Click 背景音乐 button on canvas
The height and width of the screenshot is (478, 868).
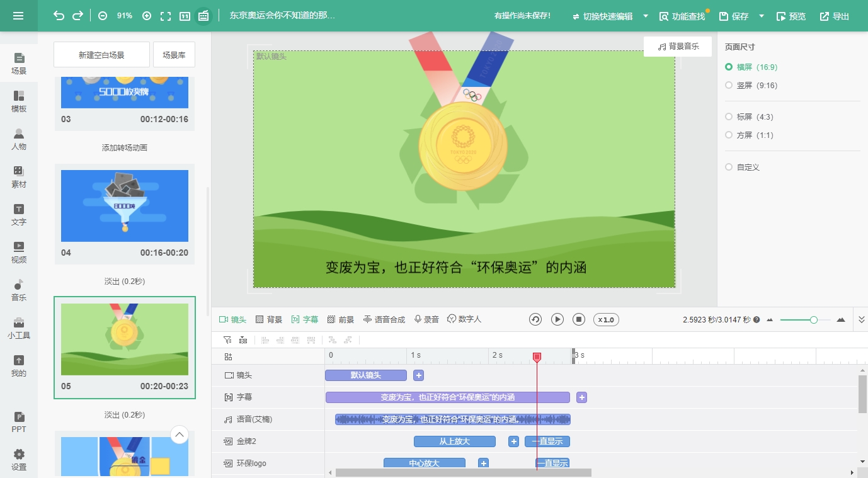tap(678, 47)
